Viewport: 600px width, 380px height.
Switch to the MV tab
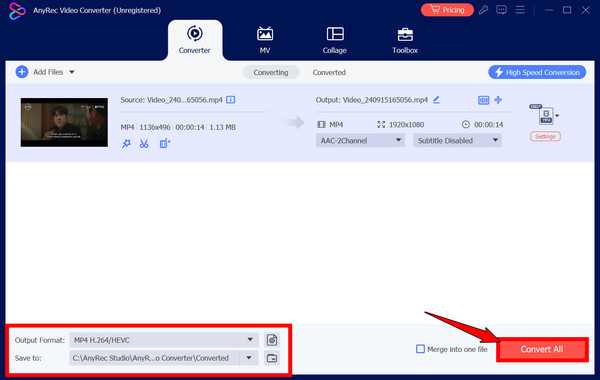click(265, 40)
